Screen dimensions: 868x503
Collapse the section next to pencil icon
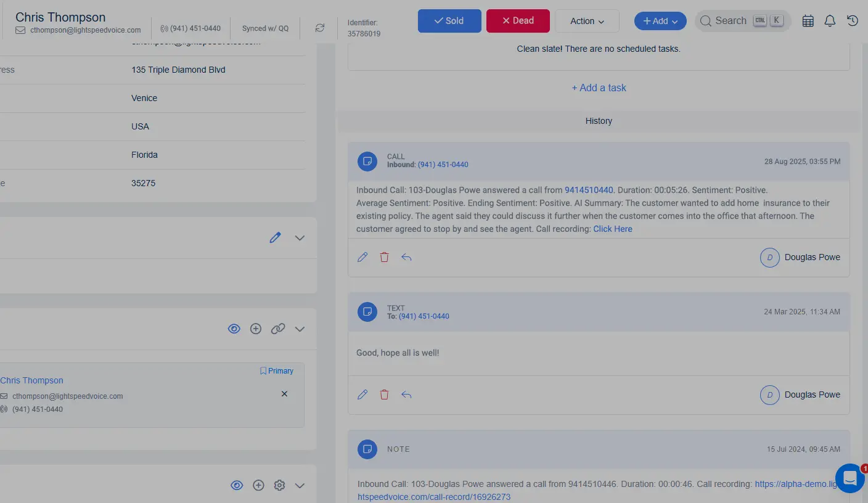(300, 238)
